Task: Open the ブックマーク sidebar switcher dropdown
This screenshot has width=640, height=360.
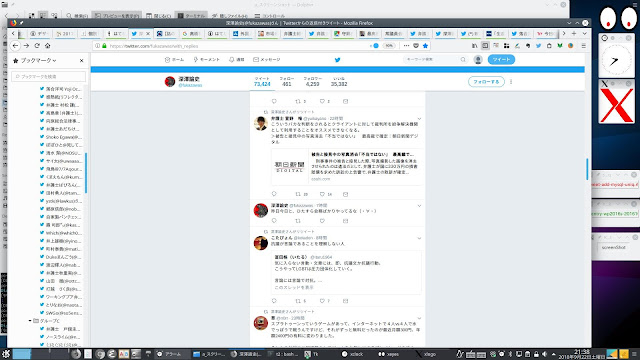Action: 35,60
